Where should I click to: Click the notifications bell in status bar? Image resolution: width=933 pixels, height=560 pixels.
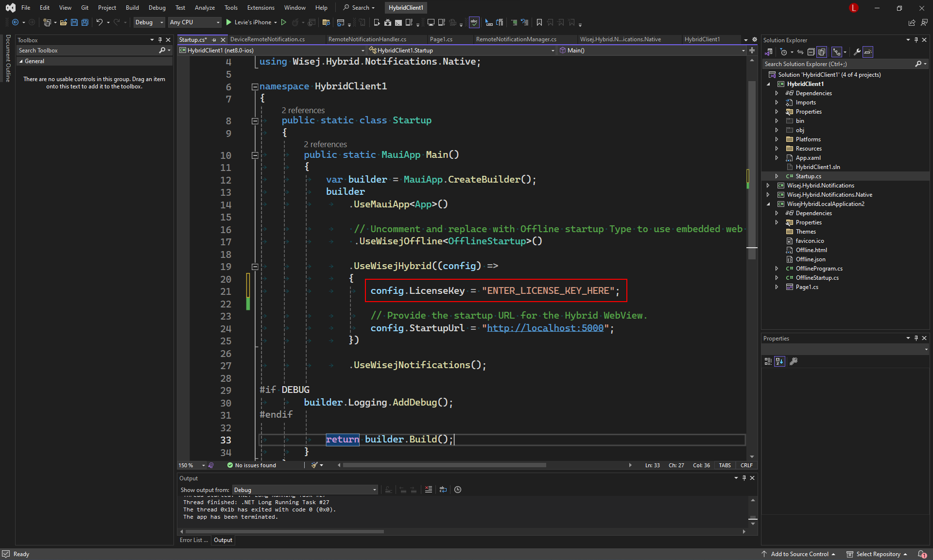921,554
